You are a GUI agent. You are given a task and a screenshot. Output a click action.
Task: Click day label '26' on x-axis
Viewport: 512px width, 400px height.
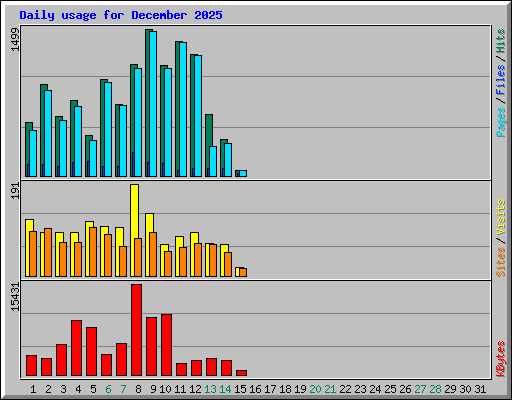[x=405, y=389]
